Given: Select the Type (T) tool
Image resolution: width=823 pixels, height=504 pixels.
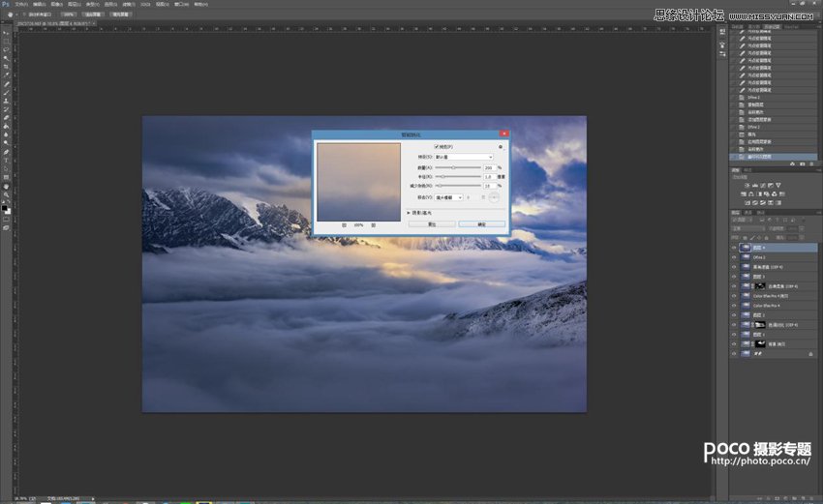Looking at the screenshot, I should pyautogui.click(x=7, y=160).
